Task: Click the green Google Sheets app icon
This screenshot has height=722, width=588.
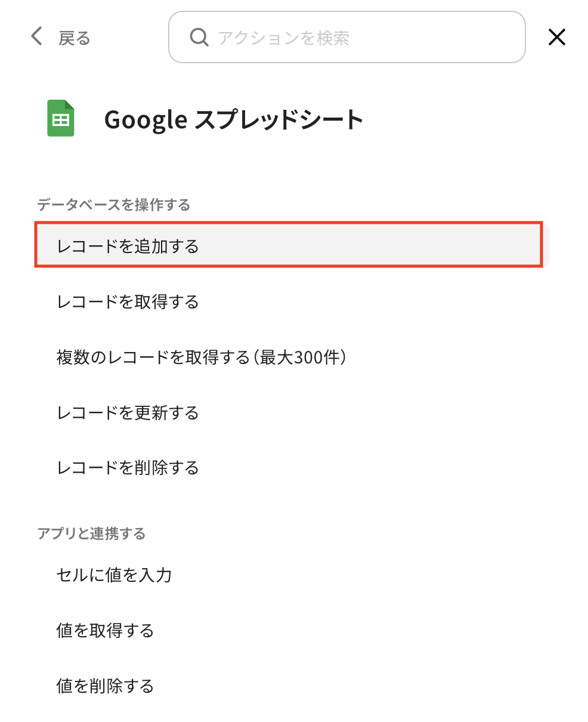Action: click(x=61, y=119)
